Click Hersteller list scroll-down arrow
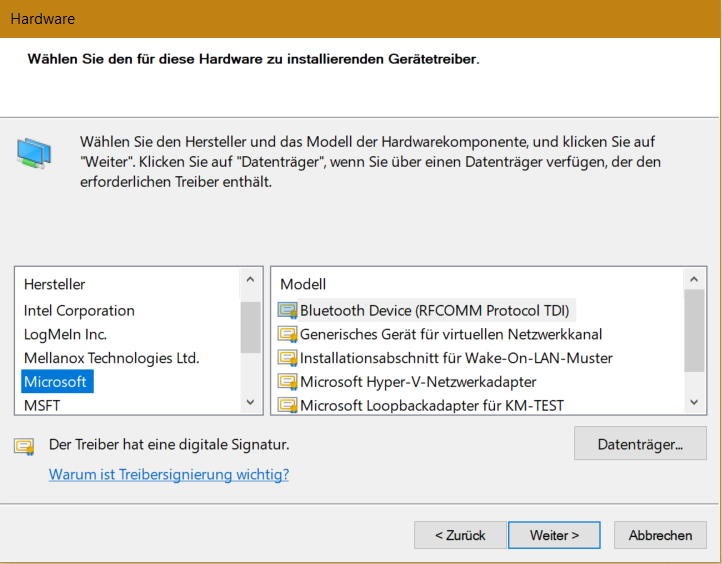Screen dimensions: 722x564 coord(250,402)
